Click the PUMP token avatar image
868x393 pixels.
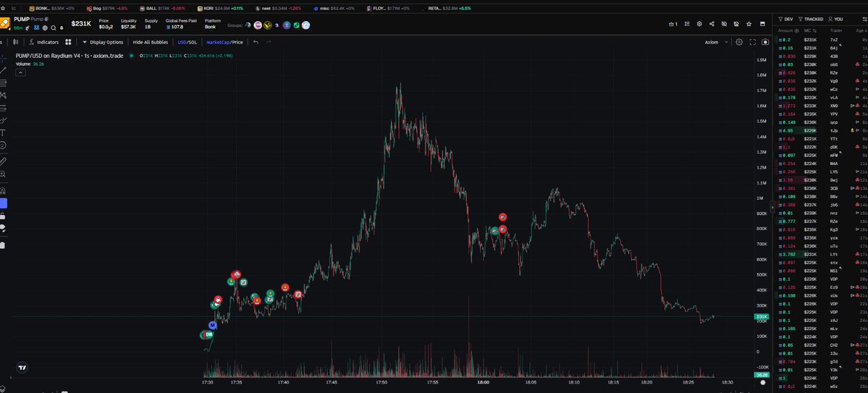click(x=4, y=23)
